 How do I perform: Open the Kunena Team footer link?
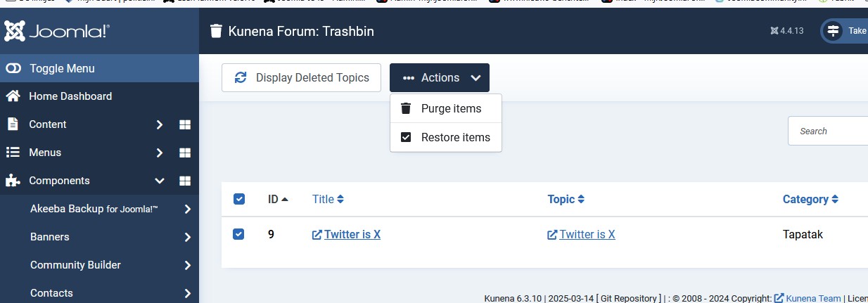coord(815,298)
